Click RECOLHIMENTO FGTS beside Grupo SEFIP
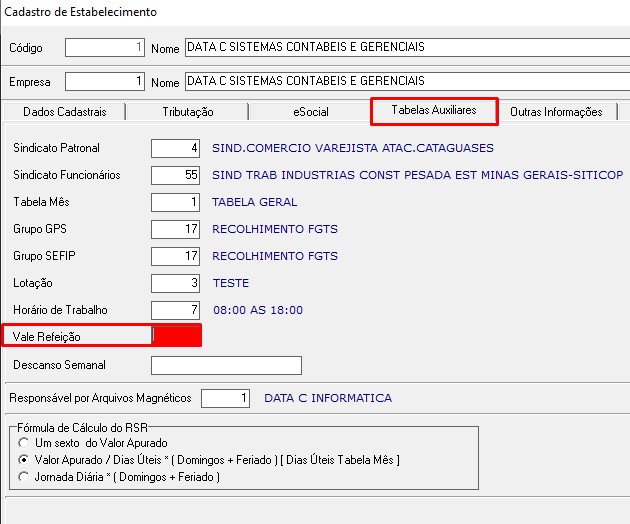630x524 pixels. [x=275, y=256]
